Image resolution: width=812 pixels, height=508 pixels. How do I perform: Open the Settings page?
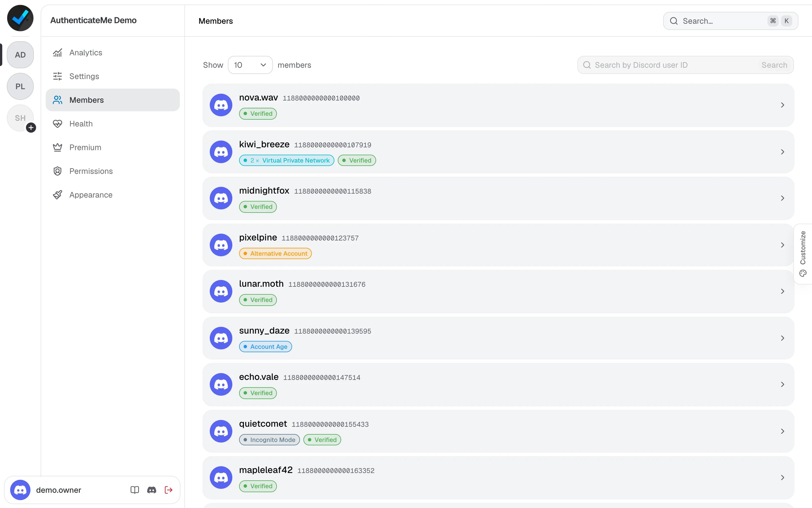pyautogui.click(x=113, y=76)
